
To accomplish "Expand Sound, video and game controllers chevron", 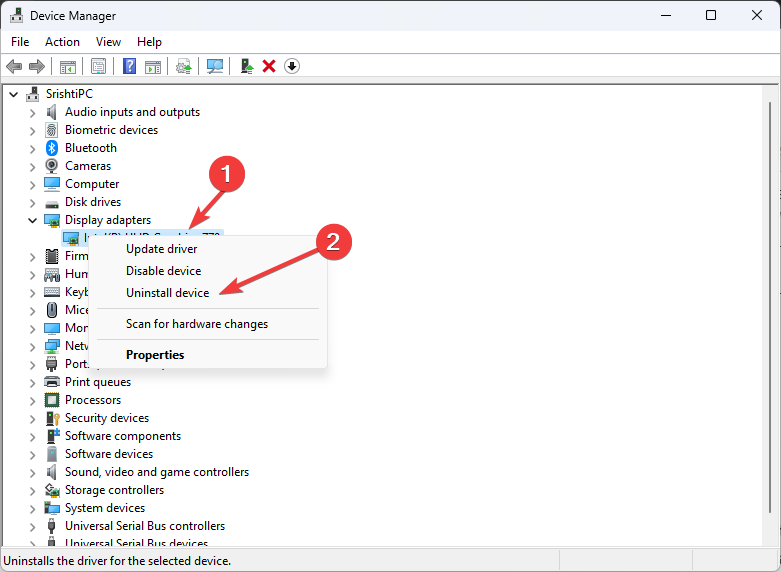I will click(x=32, y=472).
